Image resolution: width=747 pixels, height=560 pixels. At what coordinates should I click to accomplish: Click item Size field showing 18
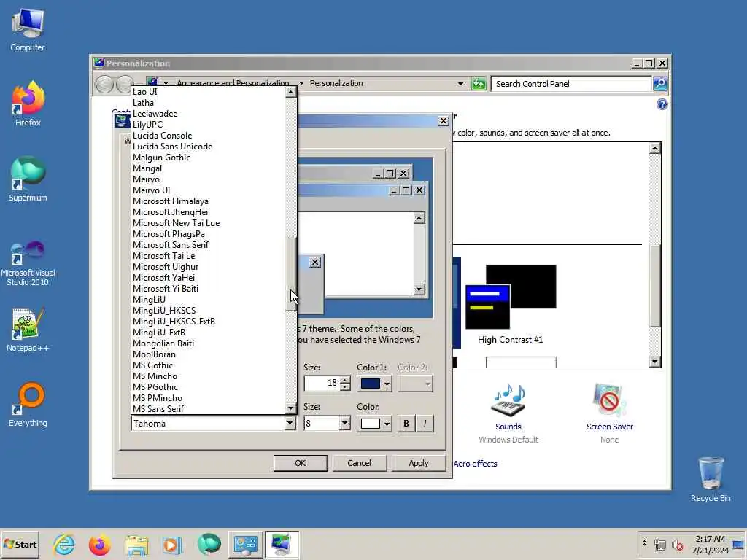coord(322,384)
